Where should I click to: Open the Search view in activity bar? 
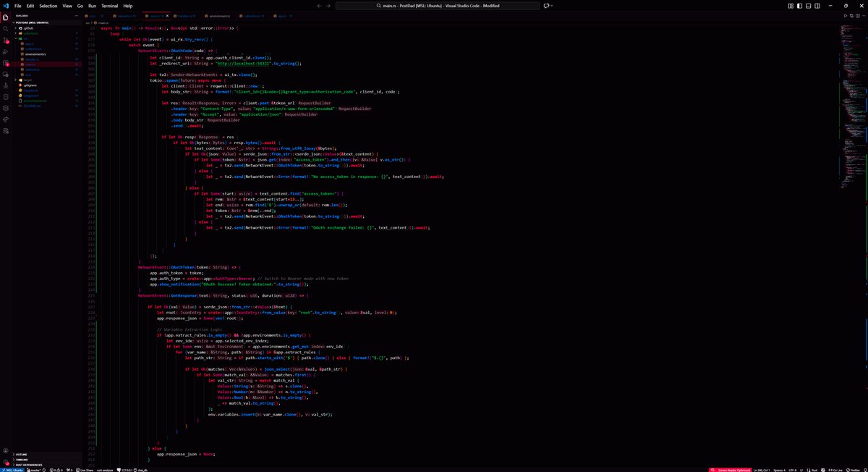6,29
